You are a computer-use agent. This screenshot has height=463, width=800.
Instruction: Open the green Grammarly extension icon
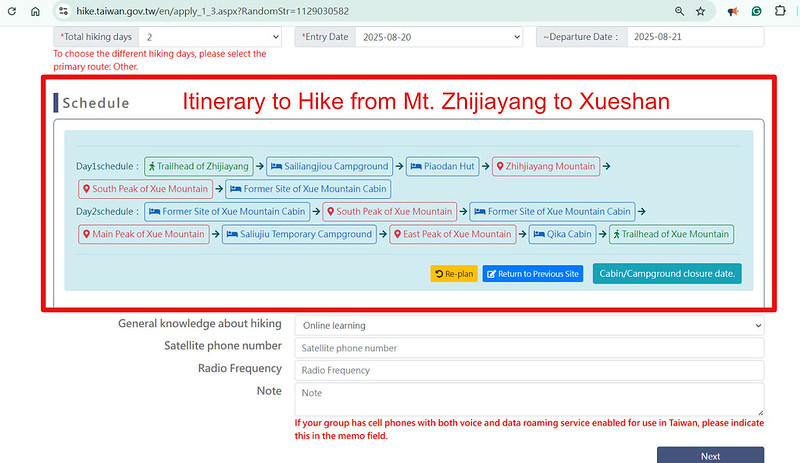[757, 11]
